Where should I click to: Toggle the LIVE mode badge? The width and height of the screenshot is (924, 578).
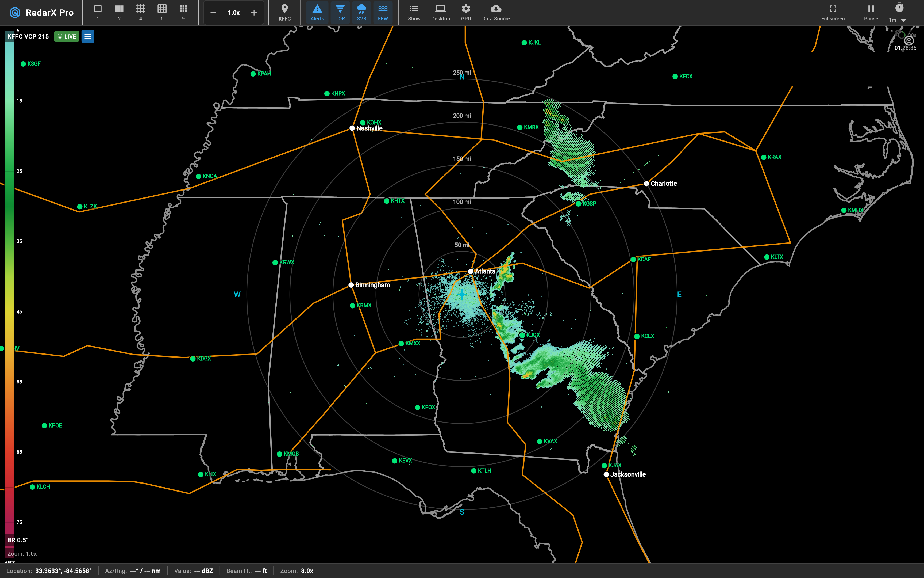point(67,36)
